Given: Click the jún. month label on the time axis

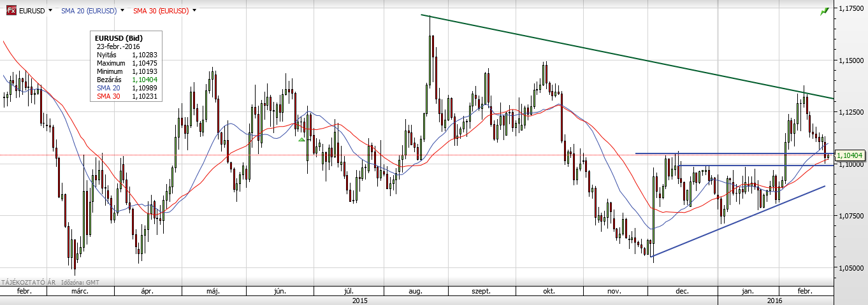Looking at the screenshot, I should (x=279, y=291).
